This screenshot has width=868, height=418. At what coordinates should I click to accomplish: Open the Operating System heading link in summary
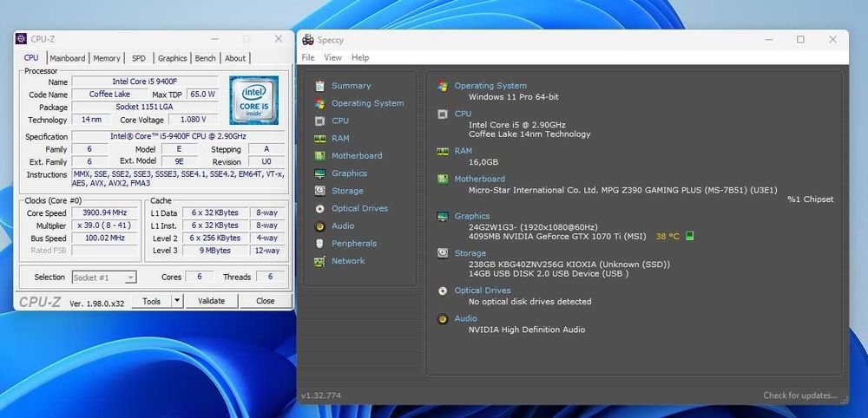click(x=490, y=86)
